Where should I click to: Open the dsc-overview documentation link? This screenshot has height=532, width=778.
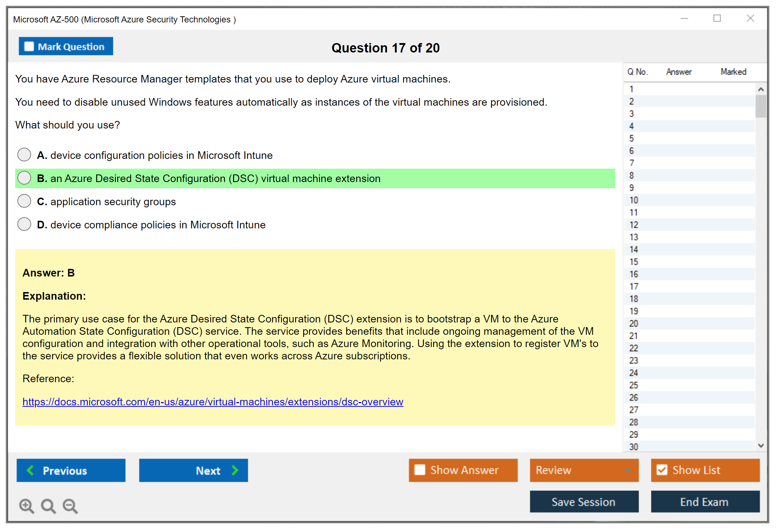[213, 402]
